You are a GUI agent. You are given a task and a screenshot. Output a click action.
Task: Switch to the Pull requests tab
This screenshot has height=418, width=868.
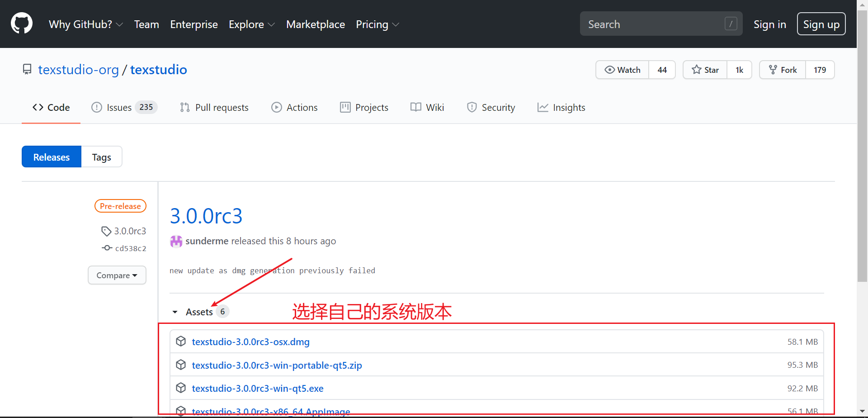(214, 107)
